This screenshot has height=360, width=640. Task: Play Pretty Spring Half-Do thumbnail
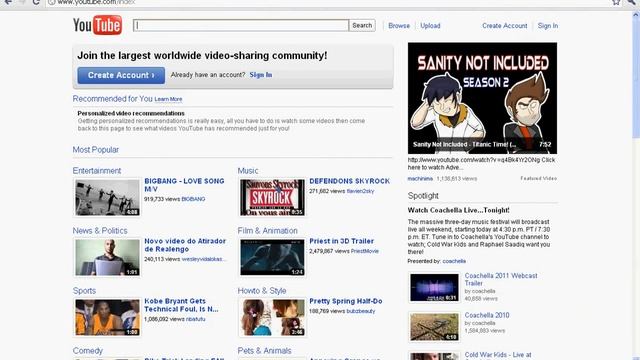272,318
